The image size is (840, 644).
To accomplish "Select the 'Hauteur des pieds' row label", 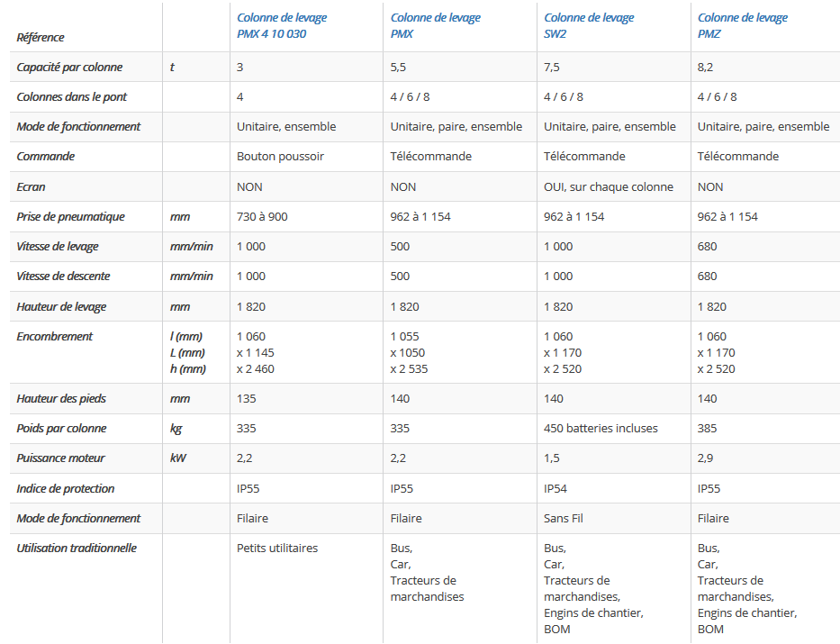I will (x=61, y=398).
